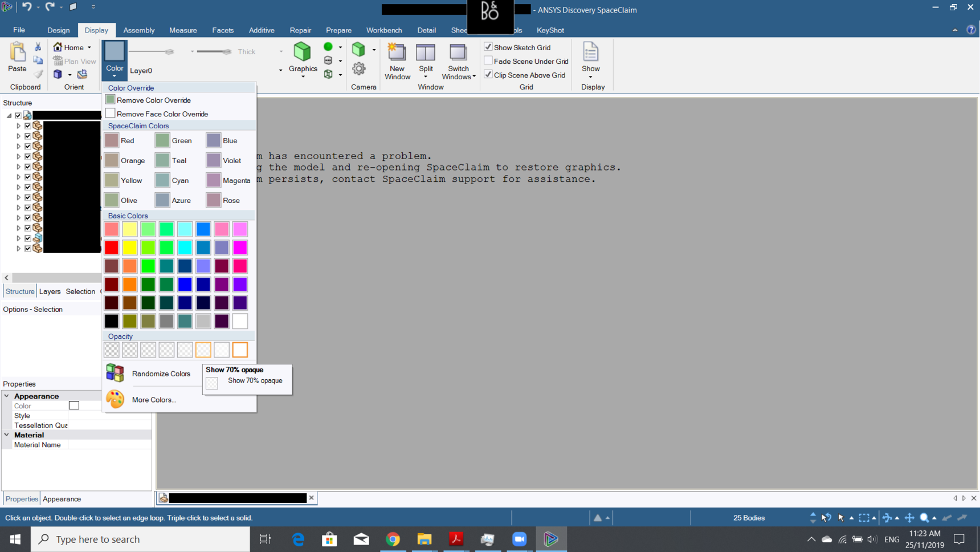This screenshot has width=980, height=552.
Task: Click the Paste icon in Clipboard
Action: point(17,52)
